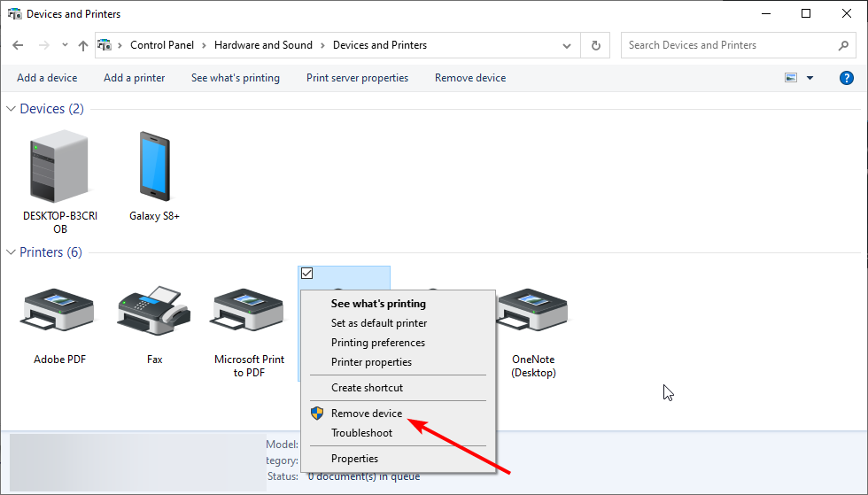Click the Printers (6) group header text
Viewport: 868px width, 495px height.
[x=51, y=252]
